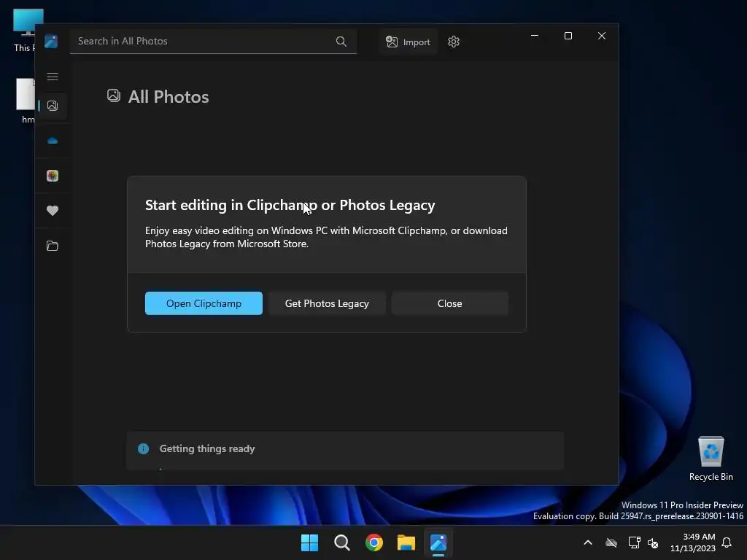
Task: Open File Explorer from taskbar
Action: coord(406,542)
